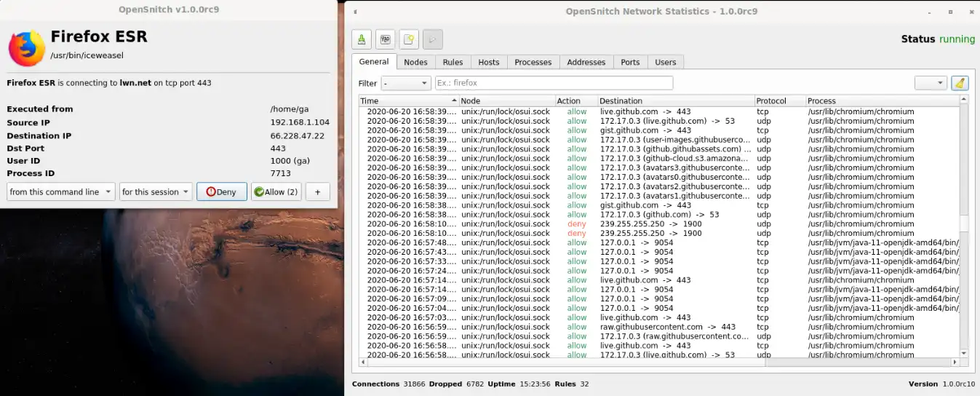The height and width of the screenshot is (396, 980).
Task: Click the Version 1.0.0rc10 status entry
Action: coord(941,384)
